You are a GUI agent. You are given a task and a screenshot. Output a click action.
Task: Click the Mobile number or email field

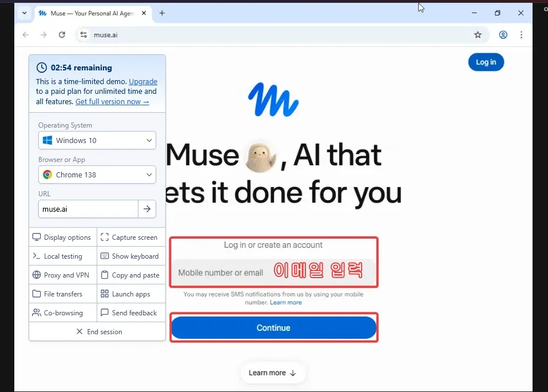click(273, 272)
